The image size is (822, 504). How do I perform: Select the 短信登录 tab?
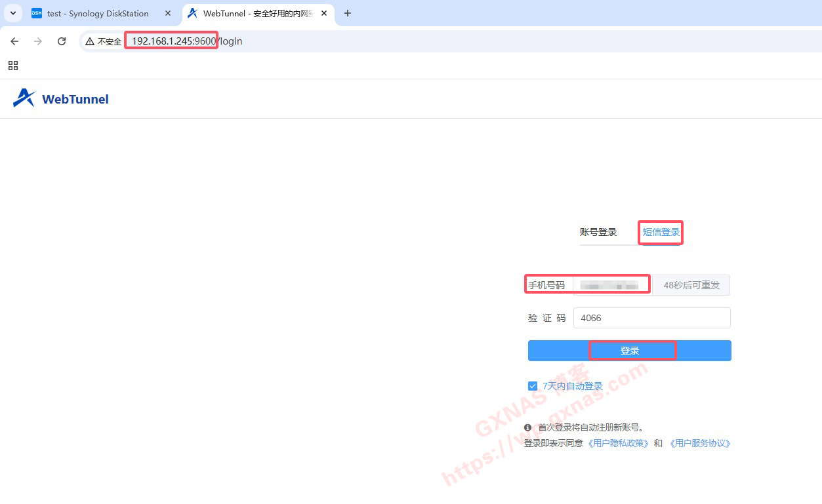[661, 232]
